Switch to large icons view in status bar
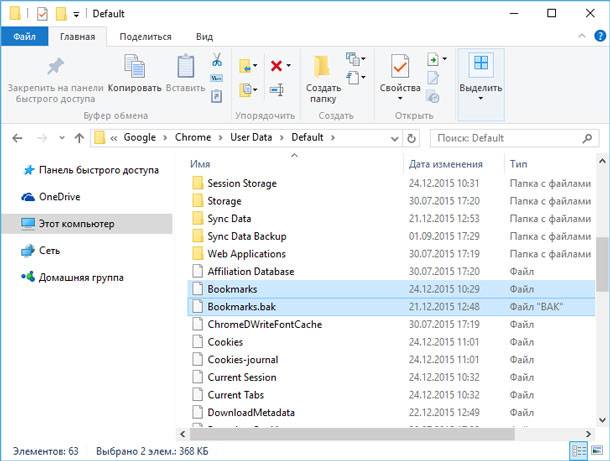This screenshot has height=461, width=610. [x=597, y=450]
